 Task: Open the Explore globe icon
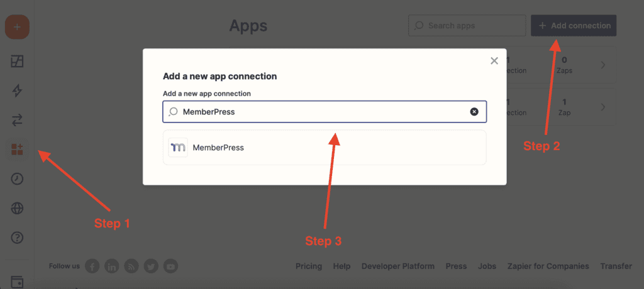tap(17, 209)
